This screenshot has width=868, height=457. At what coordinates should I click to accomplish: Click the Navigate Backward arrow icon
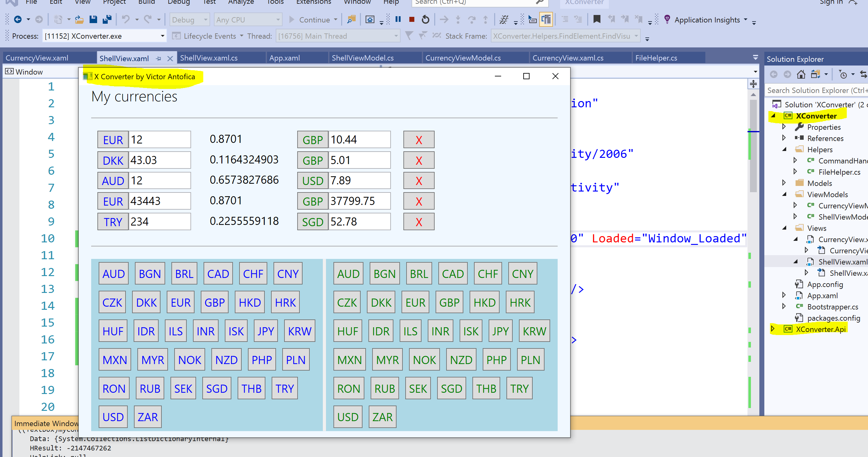click(17, 20)
